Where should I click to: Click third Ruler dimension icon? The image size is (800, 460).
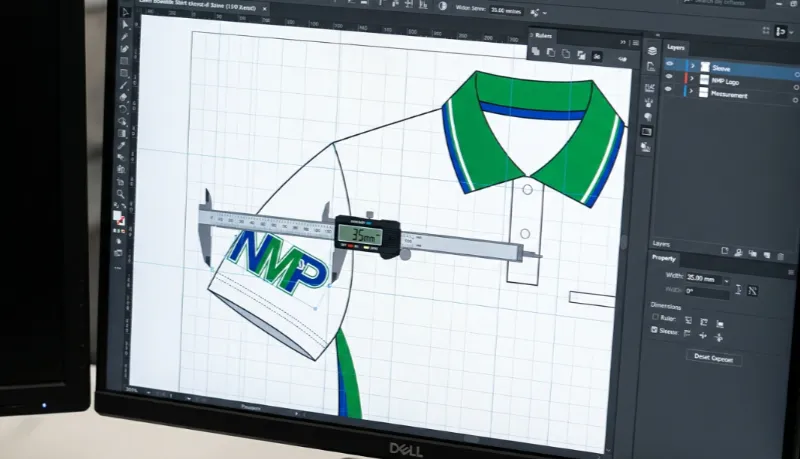[x=720, y=323]
